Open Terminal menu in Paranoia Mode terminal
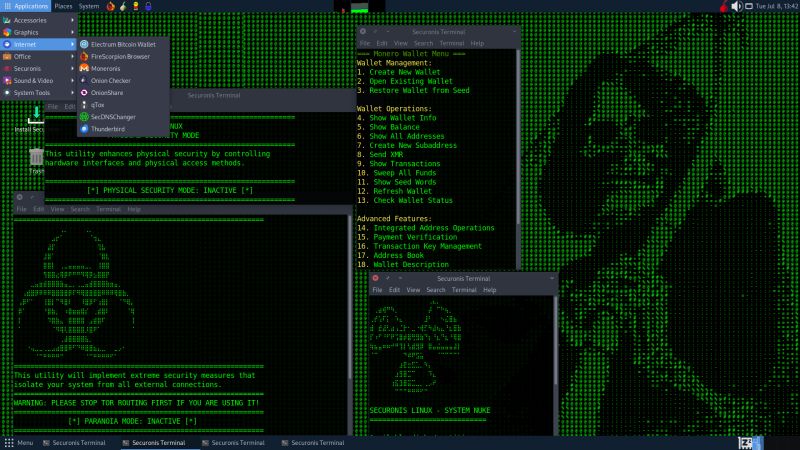The width and height of the screenshot is (800, 450). coord(108,209)
